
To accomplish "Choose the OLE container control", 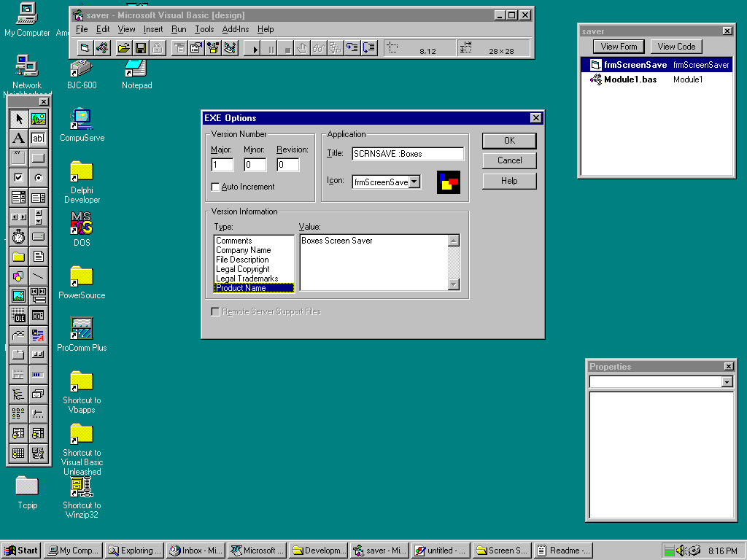I will click(19, 315).
